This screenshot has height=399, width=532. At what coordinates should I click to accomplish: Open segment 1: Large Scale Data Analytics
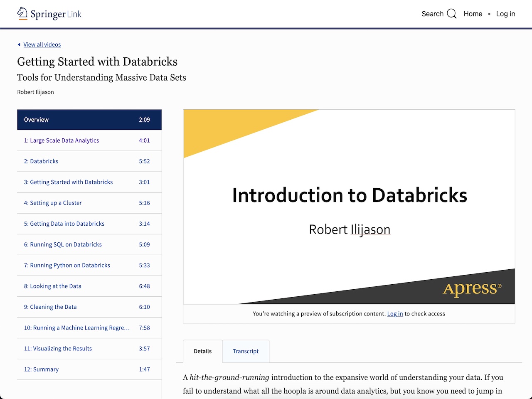coord(89,140)
